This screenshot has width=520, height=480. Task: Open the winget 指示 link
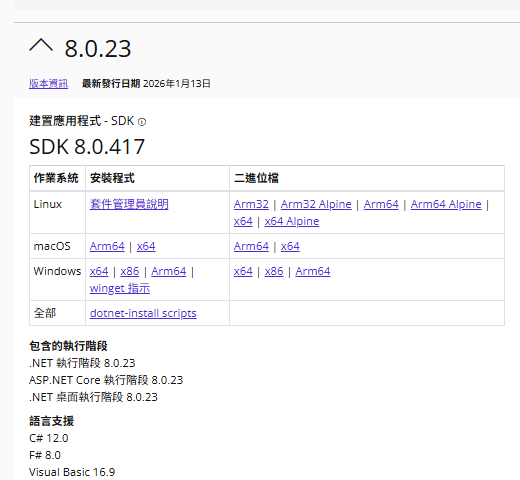tap(120, 288)
